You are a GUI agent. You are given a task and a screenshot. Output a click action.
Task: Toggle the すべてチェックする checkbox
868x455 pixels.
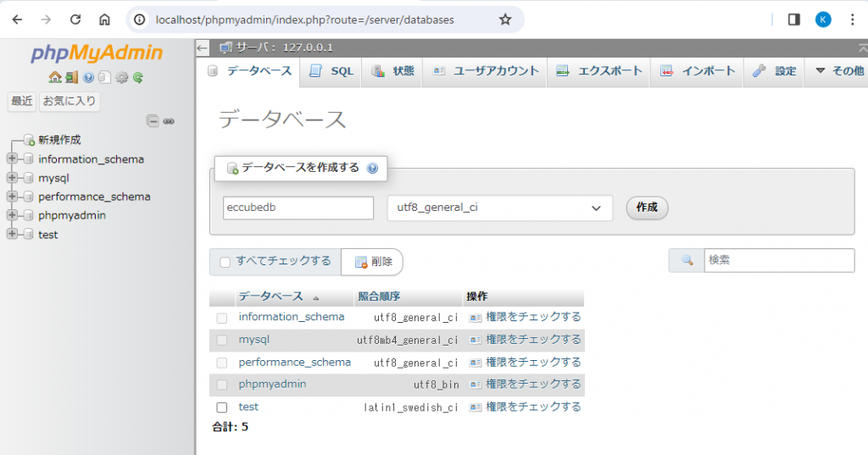pyautogui.click(x=225, y=262)
